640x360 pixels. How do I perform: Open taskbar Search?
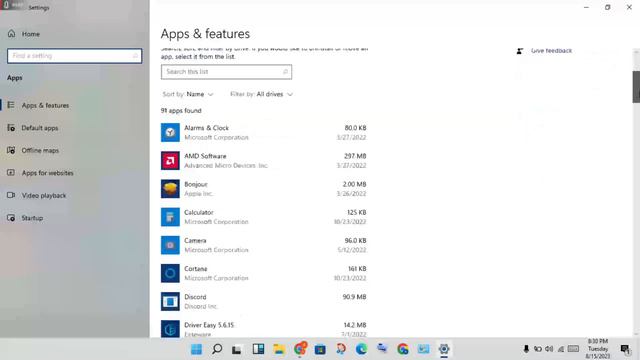[217, 349]
